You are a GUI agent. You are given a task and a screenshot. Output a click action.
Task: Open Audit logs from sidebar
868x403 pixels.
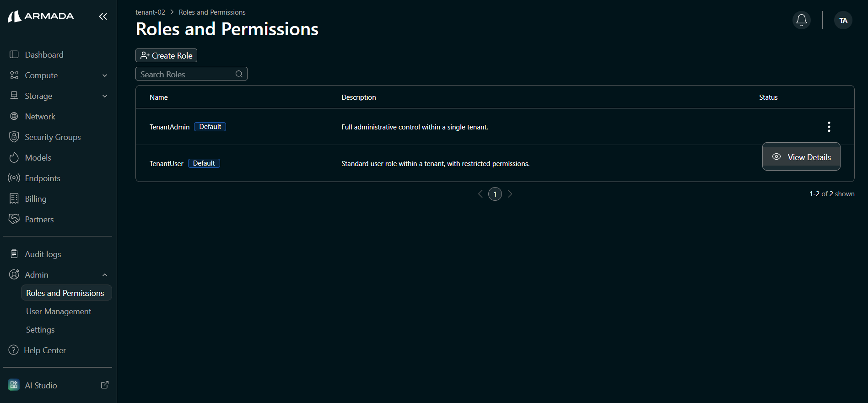click(43, 254)
